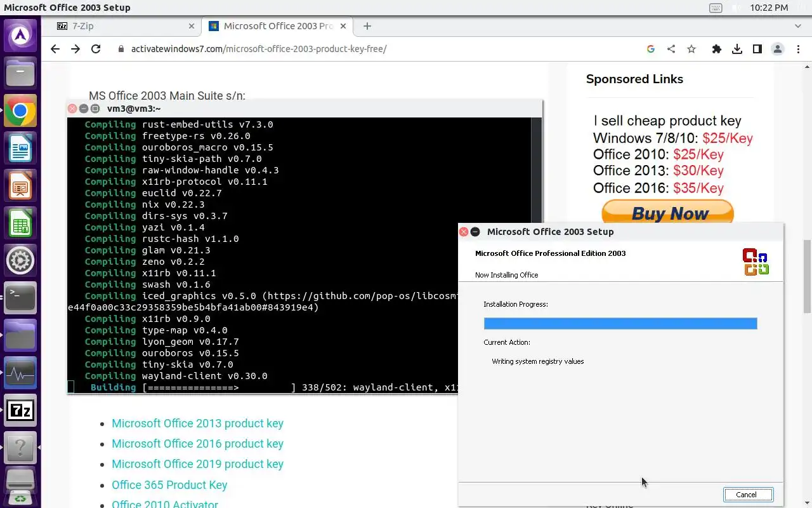Screen dimensions: 812x508
Task: Click the vm3@vm3:~ terminal title bar
Action: [x=304, y=109]
